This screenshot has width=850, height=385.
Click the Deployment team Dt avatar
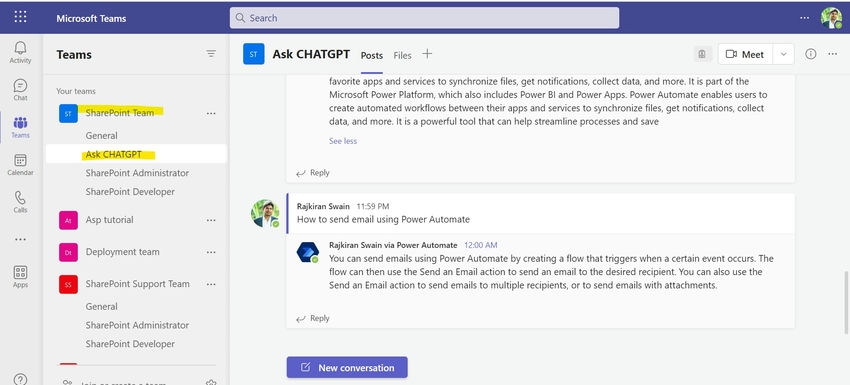point(68,252)
